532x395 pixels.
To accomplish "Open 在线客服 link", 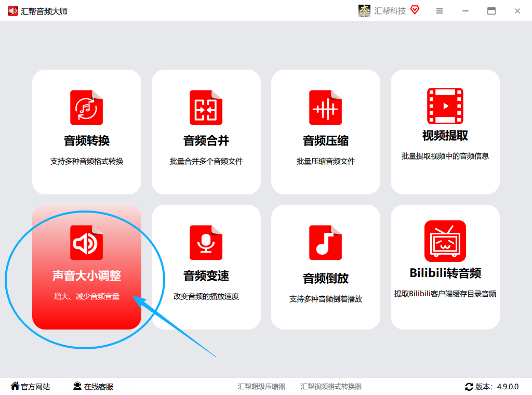I will [98, 387].
